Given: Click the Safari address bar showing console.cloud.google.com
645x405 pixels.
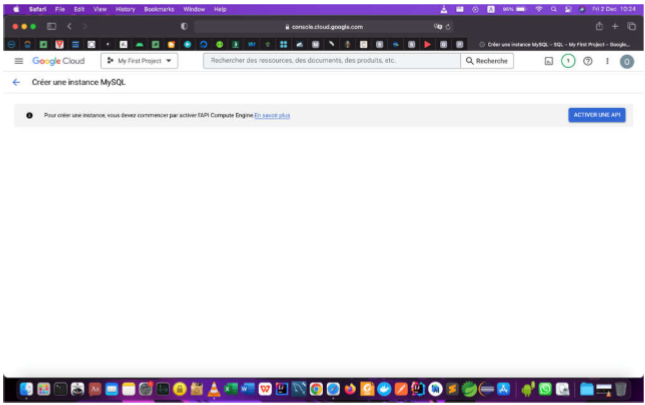Looking at the screenshot, I should pos(324,27).
